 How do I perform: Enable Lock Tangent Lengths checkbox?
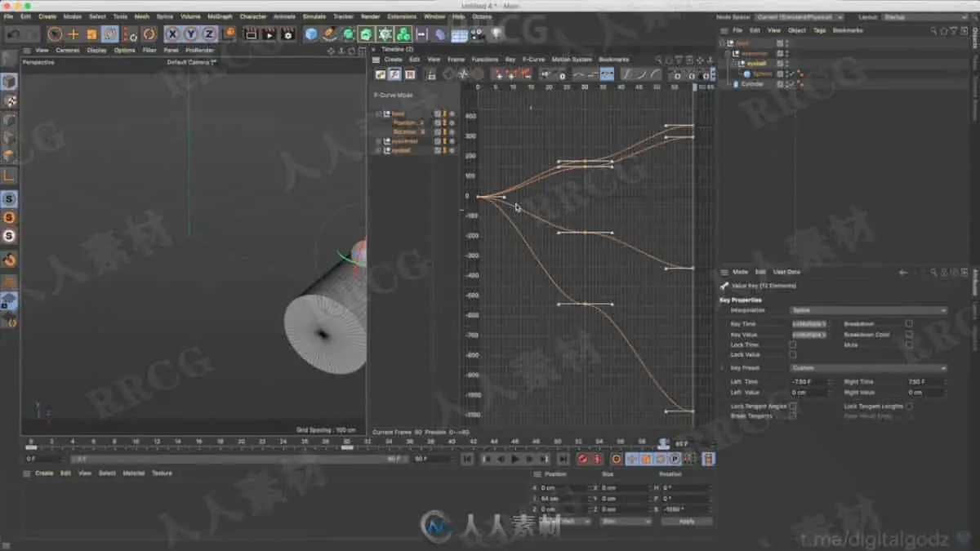pos(909,406)
